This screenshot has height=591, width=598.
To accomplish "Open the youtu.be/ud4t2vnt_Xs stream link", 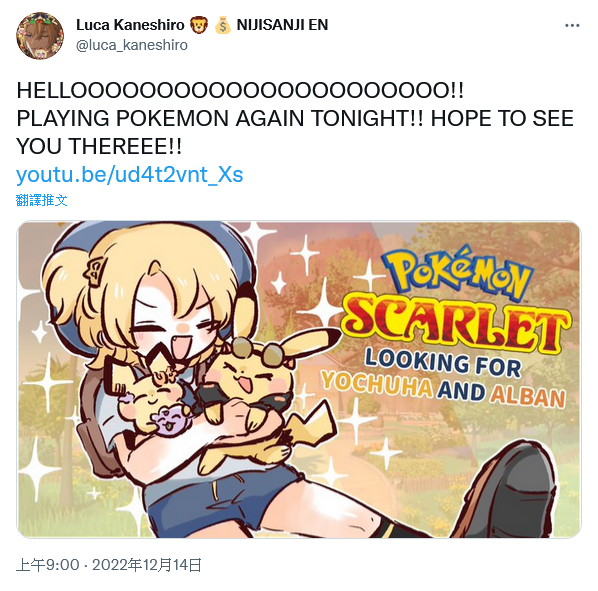I will coord(130,175).
